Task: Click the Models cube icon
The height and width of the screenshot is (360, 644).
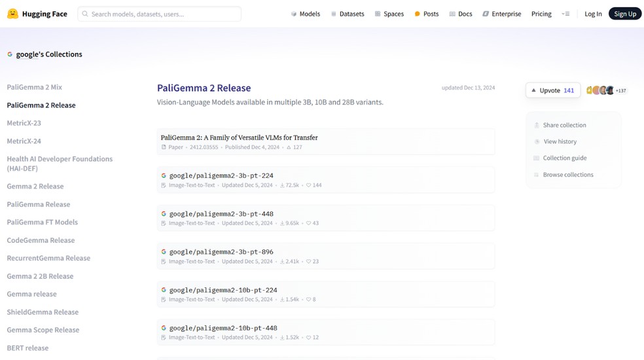Action: (x=294, y=14)
